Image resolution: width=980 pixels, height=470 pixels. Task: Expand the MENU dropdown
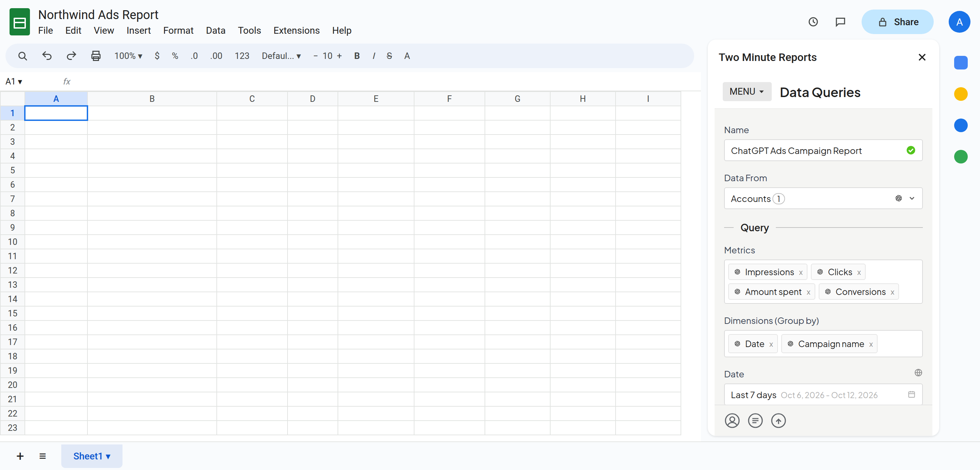[x=747, y=92]
